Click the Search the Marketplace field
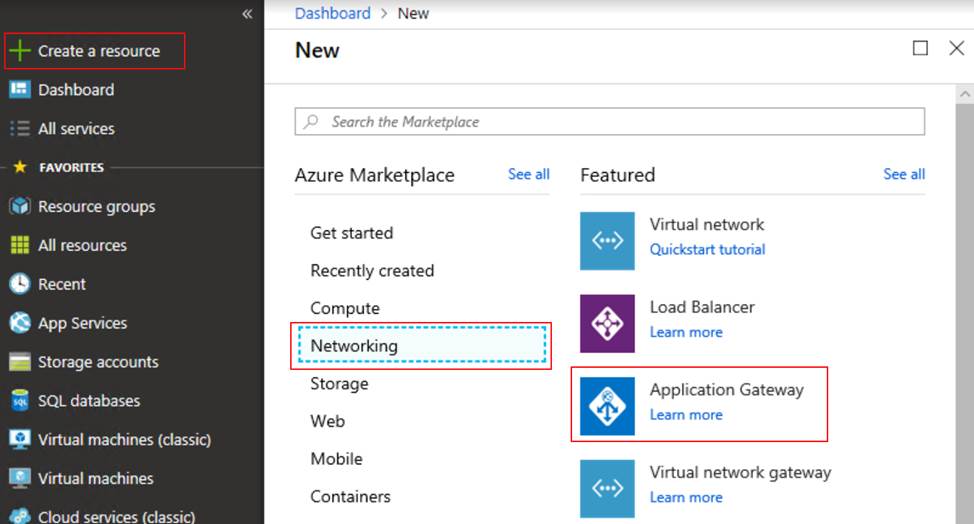The image size is (974, 524). pyautogui.click(x=609, y=122)
